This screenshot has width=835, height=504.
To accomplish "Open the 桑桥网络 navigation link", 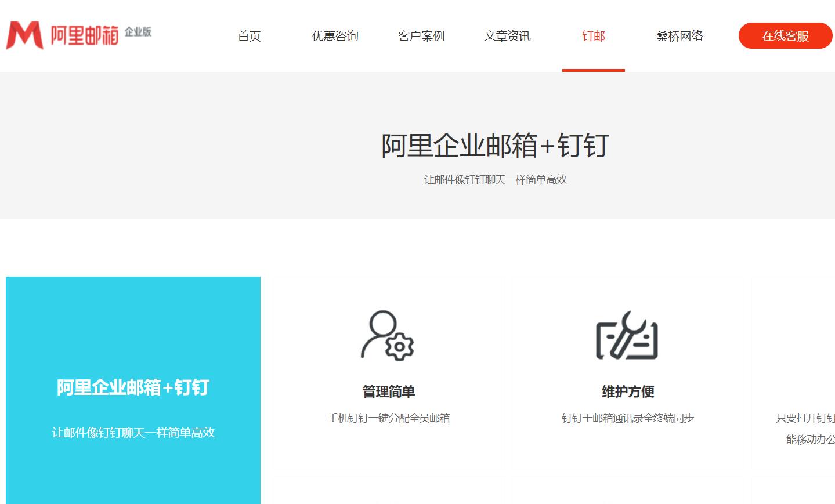I will [679, 36].
